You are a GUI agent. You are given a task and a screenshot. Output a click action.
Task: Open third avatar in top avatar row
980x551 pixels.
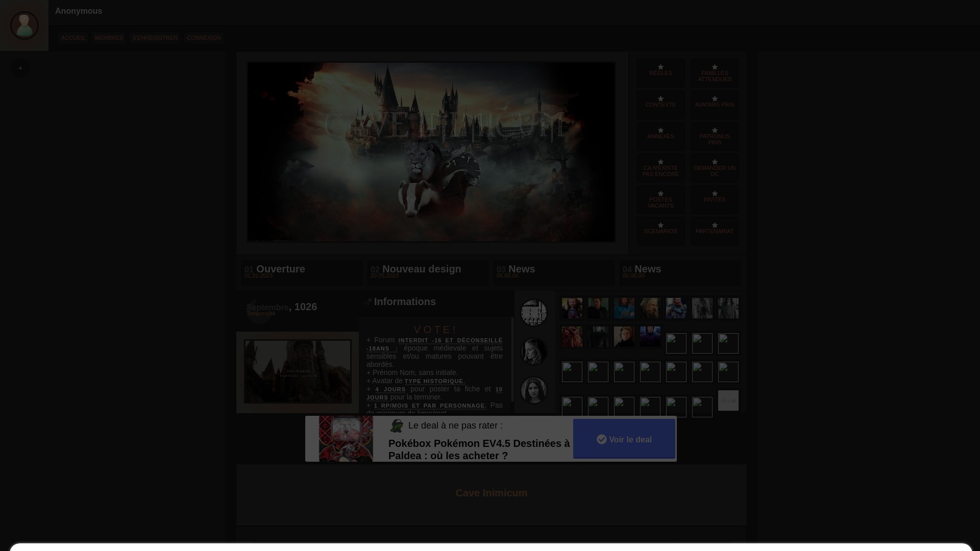point(624,308)
